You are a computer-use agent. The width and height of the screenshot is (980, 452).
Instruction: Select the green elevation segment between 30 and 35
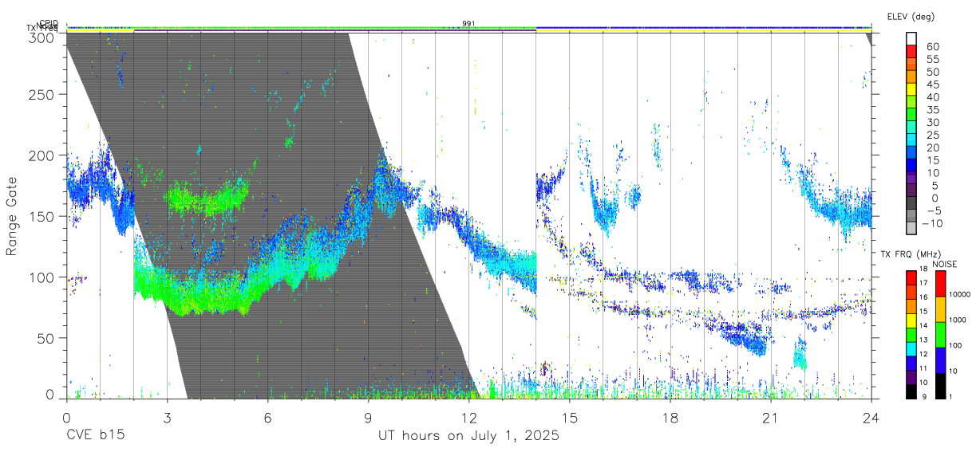point(911,116)
